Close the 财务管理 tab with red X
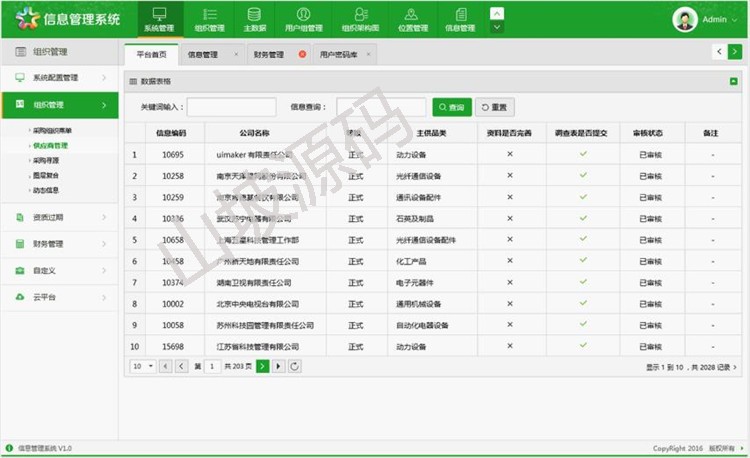 [x=302, y=54]
